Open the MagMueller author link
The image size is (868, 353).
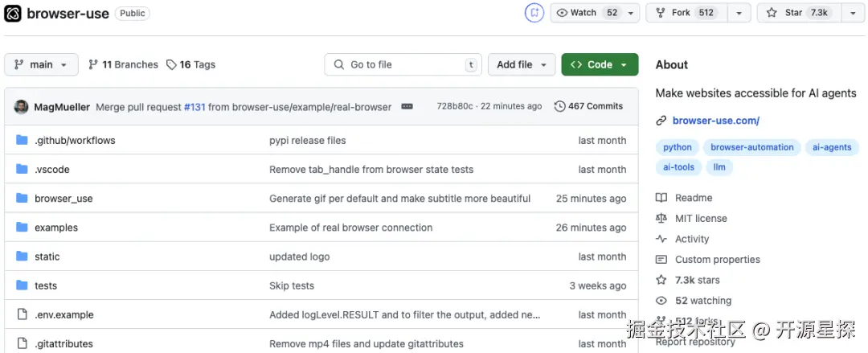[62, 107]
